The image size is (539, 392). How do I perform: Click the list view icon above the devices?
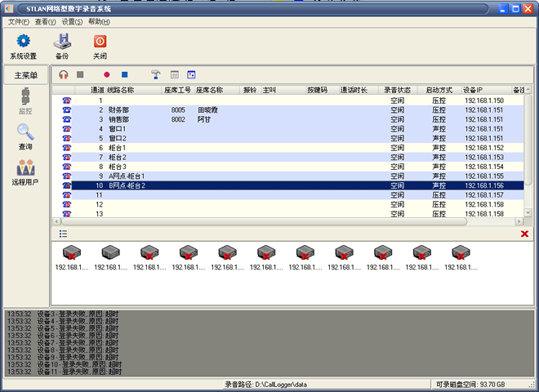(63, 234)
